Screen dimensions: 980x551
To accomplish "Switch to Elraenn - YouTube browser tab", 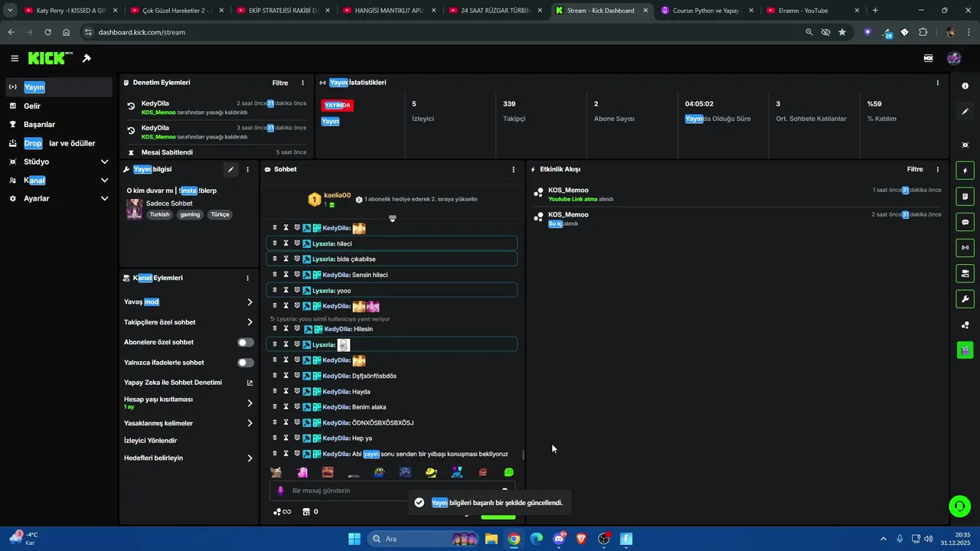I will coord(813,11).
